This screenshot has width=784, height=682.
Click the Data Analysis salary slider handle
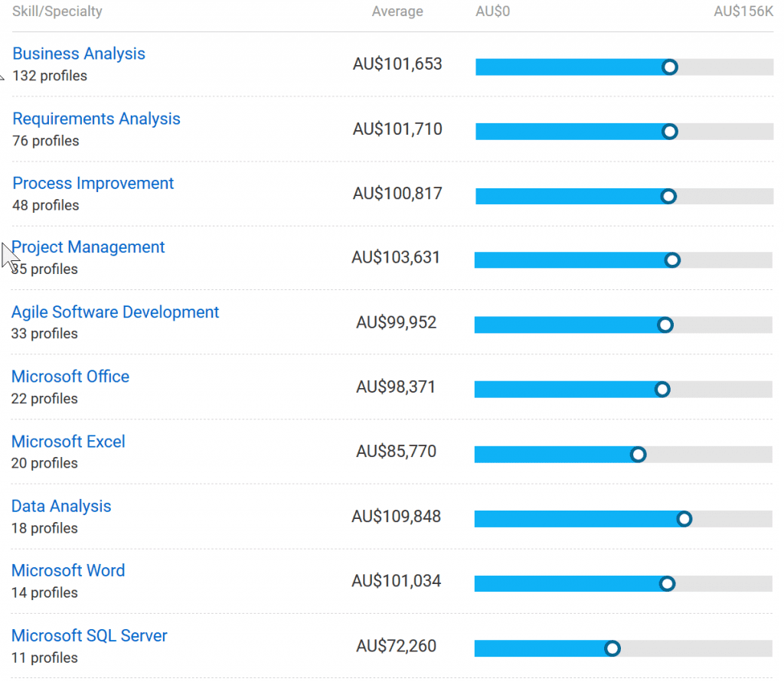pos(684,519)
